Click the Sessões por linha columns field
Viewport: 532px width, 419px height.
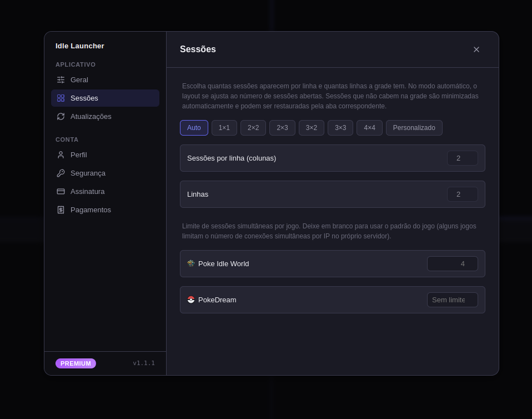tap(463, 158)
